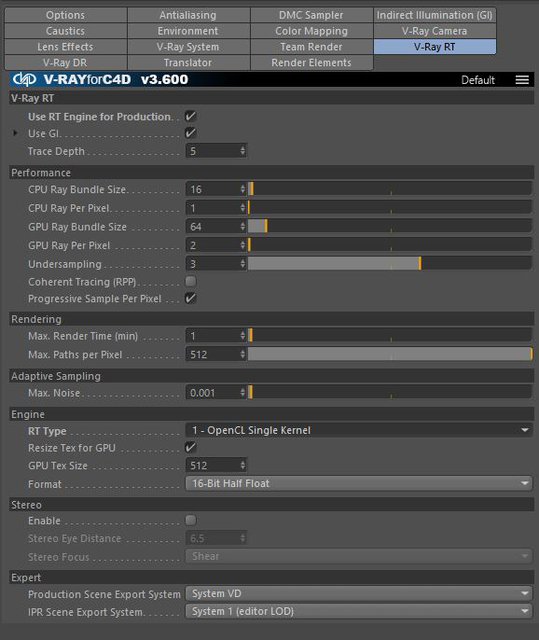Click the Max. Noise slider

coord(390,393)
